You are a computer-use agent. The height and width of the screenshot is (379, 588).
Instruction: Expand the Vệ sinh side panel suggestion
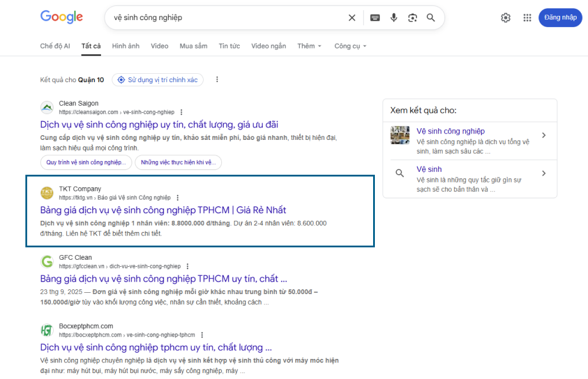click(x=544, y=174)
